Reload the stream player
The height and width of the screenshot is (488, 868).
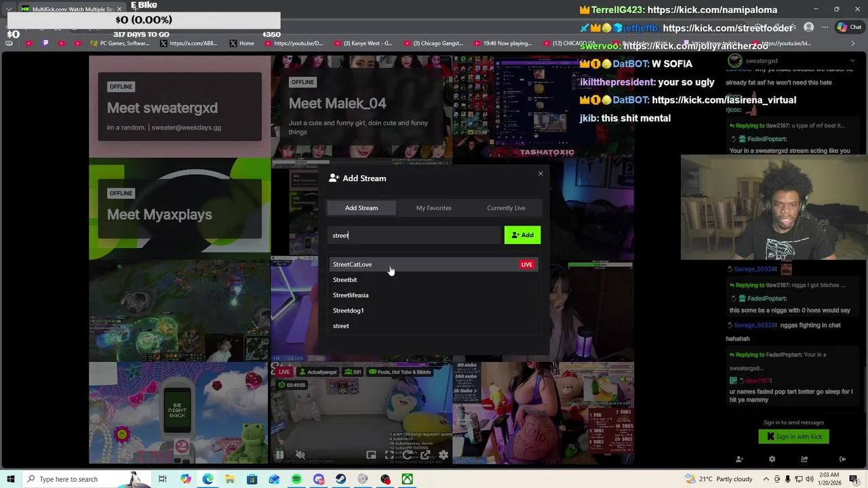pos(408,455)
